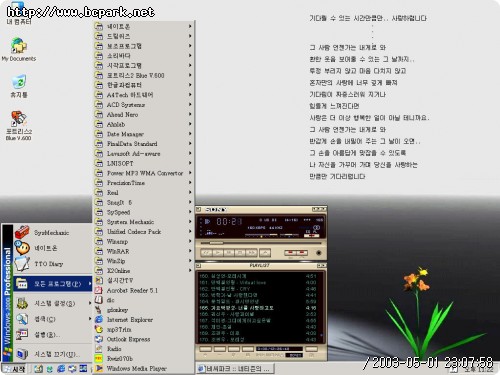Expand 시스템 설정(S) submenu
Viewport: 500px width, 375px height.
(x=53, y=303)
